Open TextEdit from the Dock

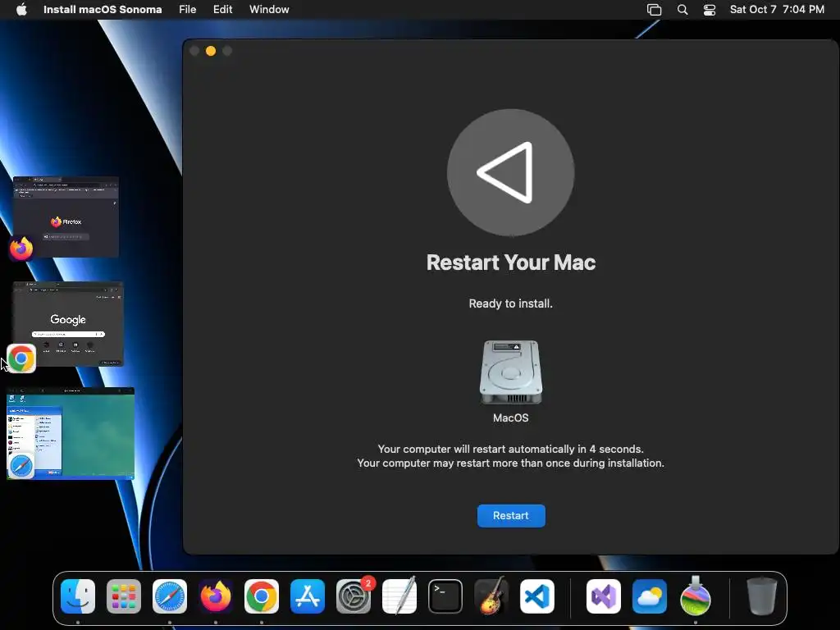(x=399, y=596)
